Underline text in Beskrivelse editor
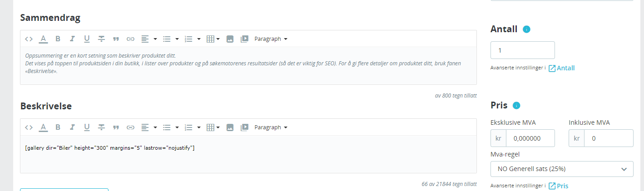Image resolution: width=644 pixels, height=191 pixels. (87, 127)
